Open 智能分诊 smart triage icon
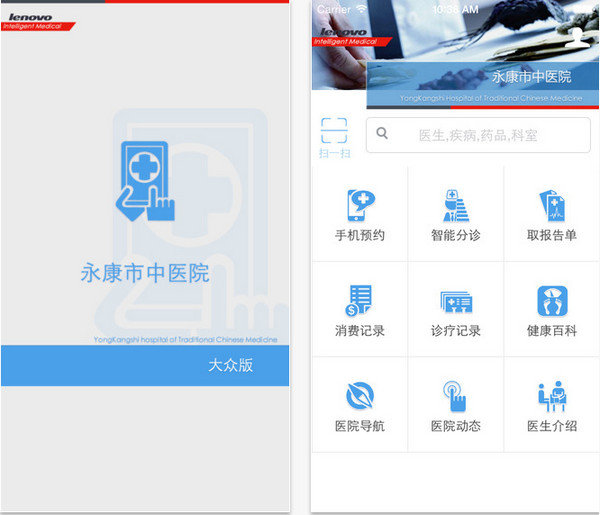Screen dimensions: 600x515 pyautogui.click(x=456, y=205)
